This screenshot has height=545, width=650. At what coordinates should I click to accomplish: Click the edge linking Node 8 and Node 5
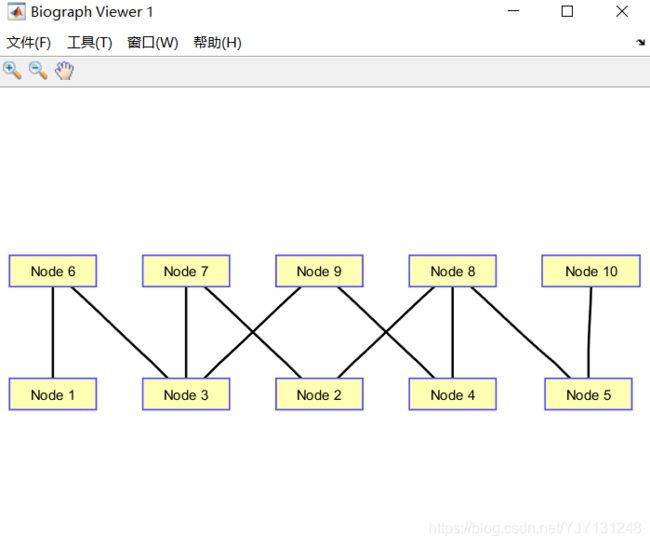click(x=521, y=332)
